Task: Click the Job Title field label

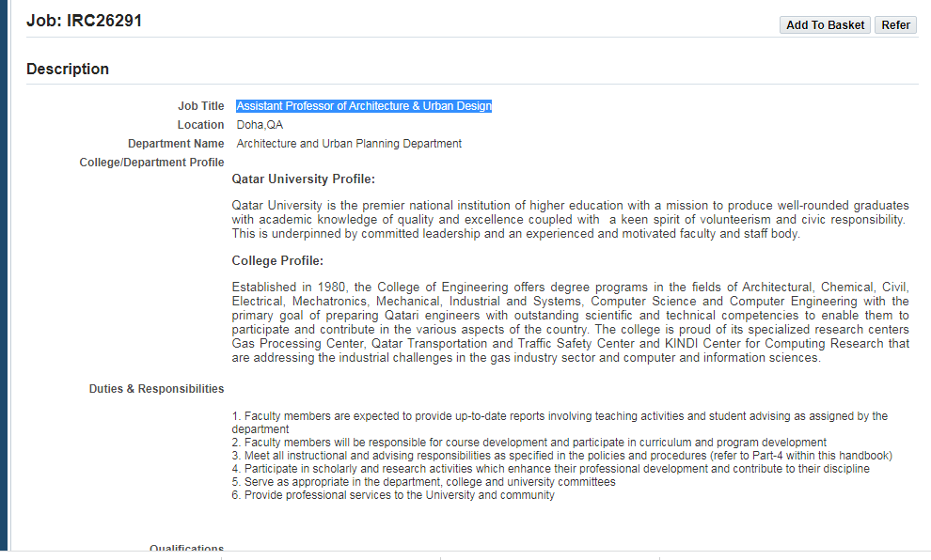Action: click(200, 106)
